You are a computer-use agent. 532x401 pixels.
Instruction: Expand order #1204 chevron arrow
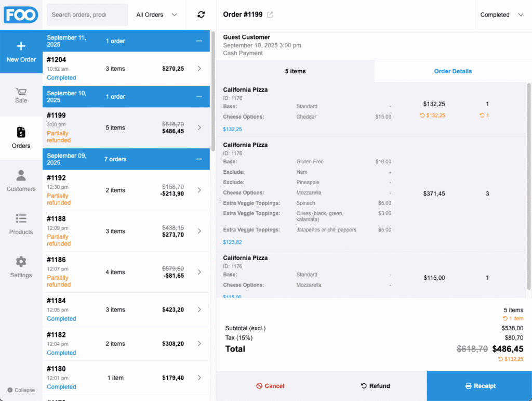click(x=199, y=69)
